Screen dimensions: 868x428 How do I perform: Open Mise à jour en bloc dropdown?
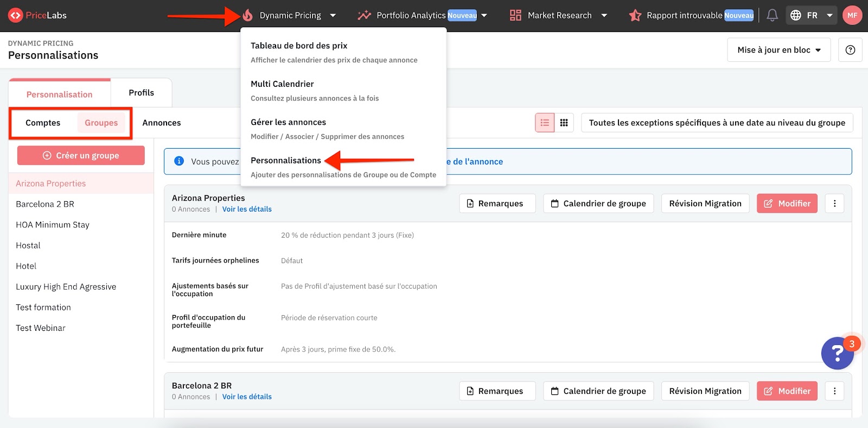[778, 50]
